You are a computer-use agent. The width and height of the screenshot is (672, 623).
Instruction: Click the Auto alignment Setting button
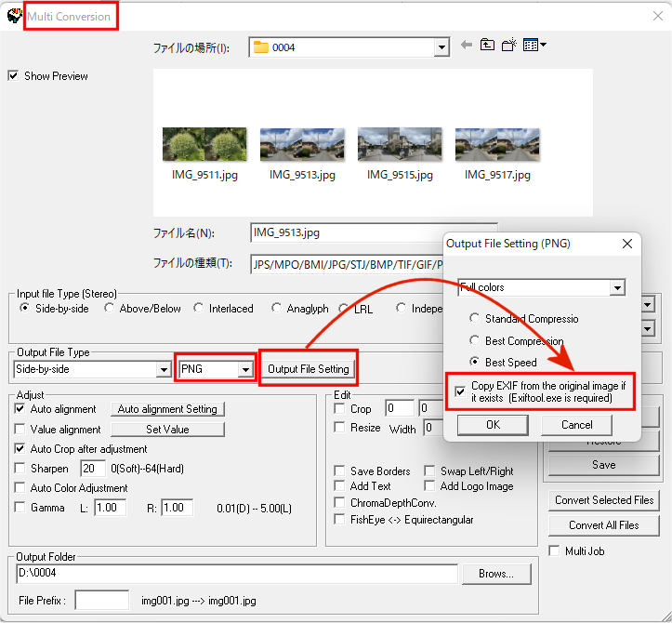167,409
